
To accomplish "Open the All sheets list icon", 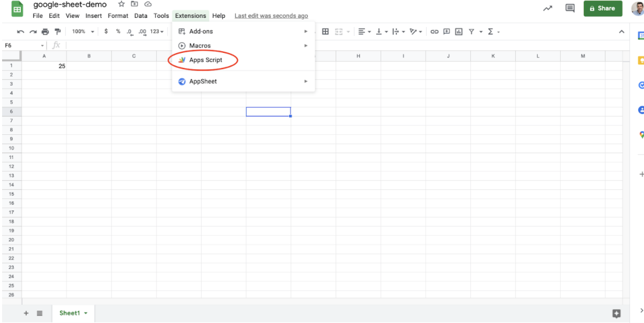I will click(40, 313).
